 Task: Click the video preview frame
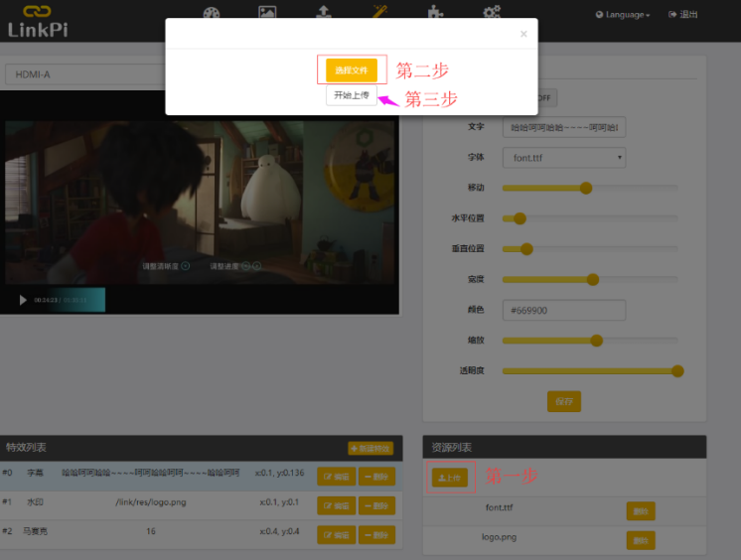click(x=200, y=203)
